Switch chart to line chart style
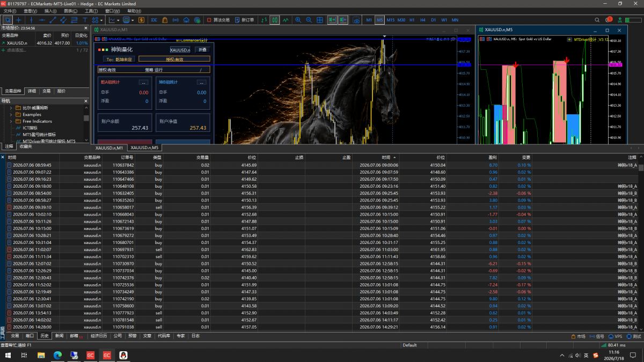 285,20
